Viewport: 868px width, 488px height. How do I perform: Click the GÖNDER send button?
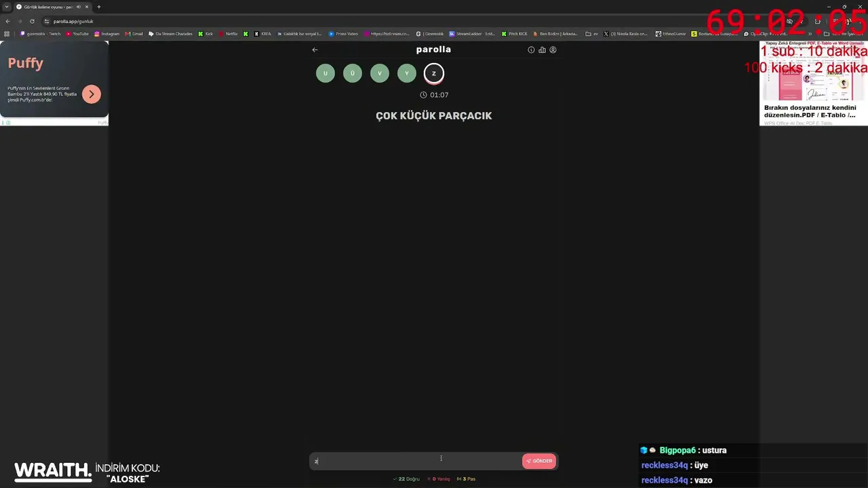click(x=539, y=461)
